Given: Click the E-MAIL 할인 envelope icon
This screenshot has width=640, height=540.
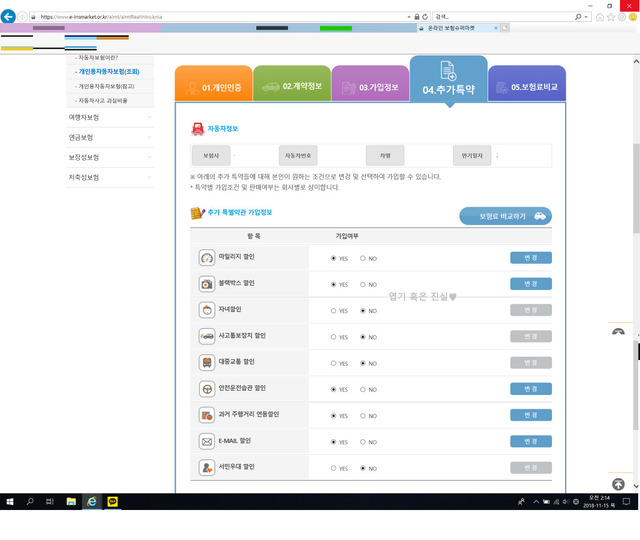Looking at the screenshot, I should 207,441.
